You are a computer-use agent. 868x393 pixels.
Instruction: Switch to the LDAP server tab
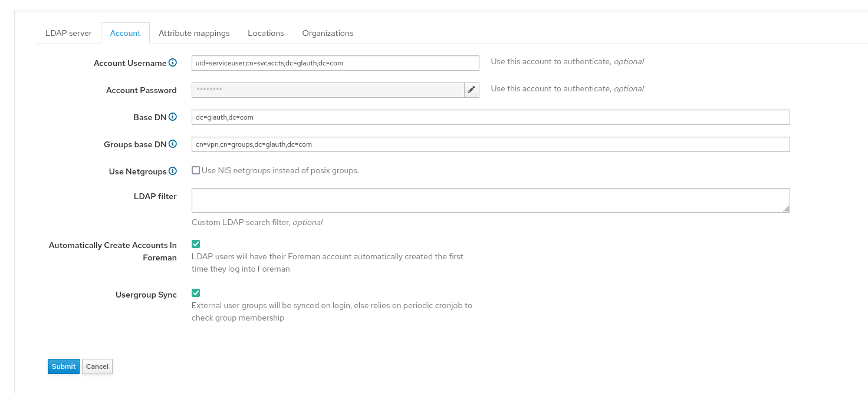click(x=68, y=33)
